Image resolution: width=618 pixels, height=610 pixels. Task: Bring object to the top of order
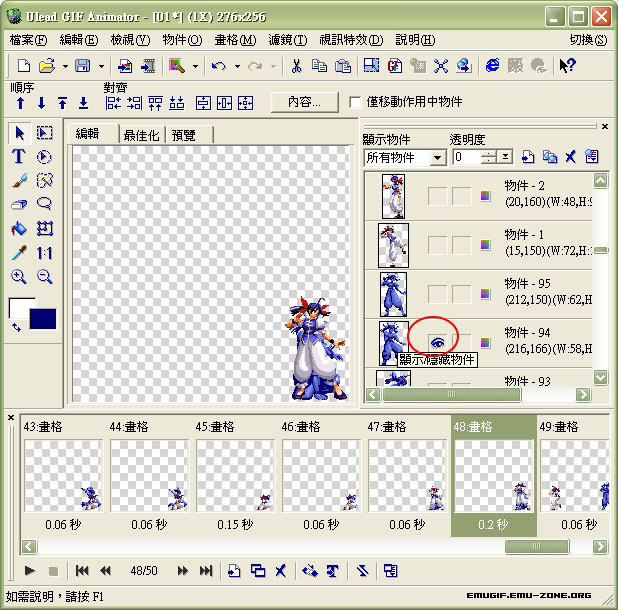(62, 103)
